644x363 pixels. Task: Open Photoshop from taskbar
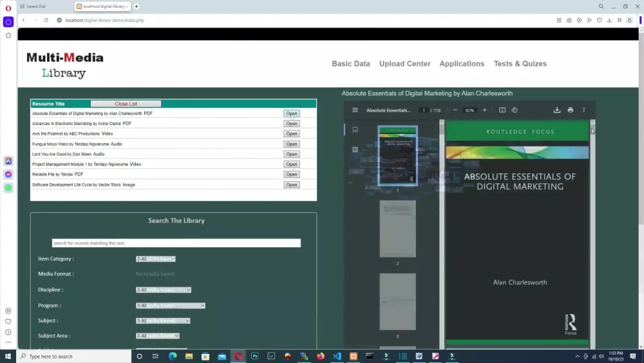coord(254,357)
